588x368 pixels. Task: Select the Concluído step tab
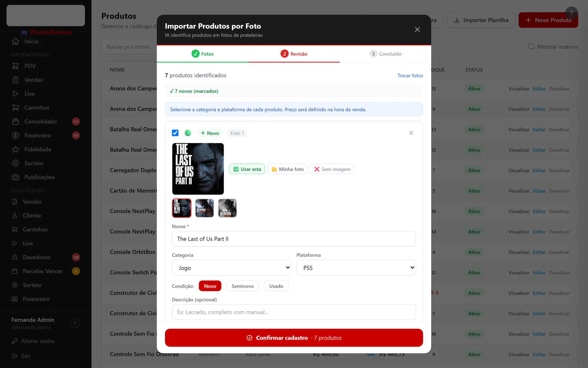point(385,54)
